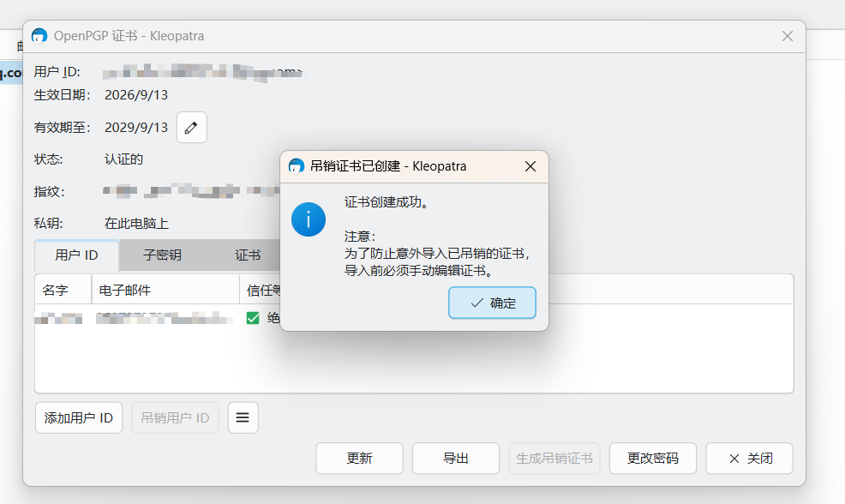
Task: Close the 吊销证书已创建 dialog with X
Action: tap(530, 166)
